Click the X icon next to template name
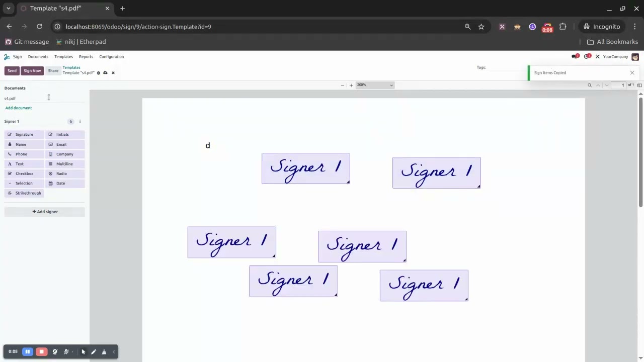Viewport: 644px width, 362px height. 113,73
